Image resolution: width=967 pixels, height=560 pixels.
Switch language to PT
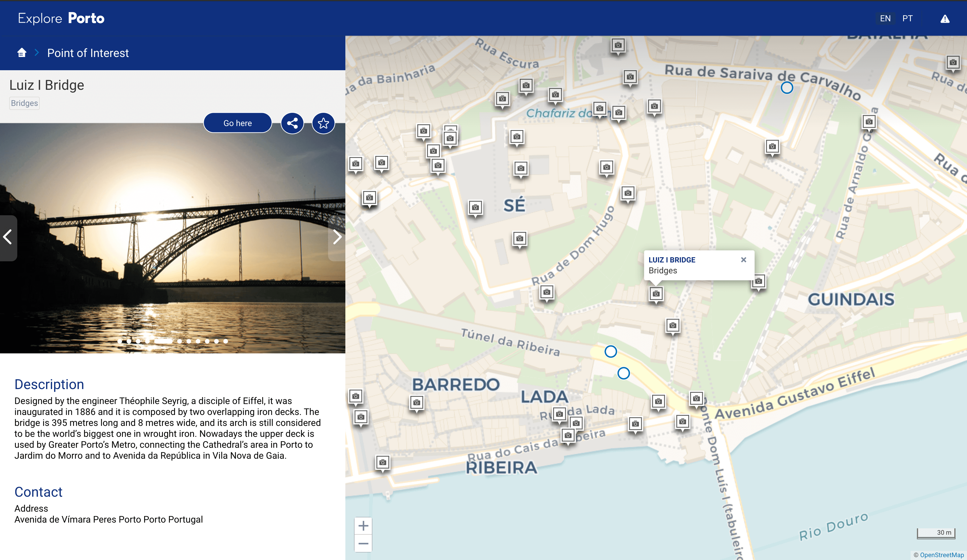coord(907,18)
